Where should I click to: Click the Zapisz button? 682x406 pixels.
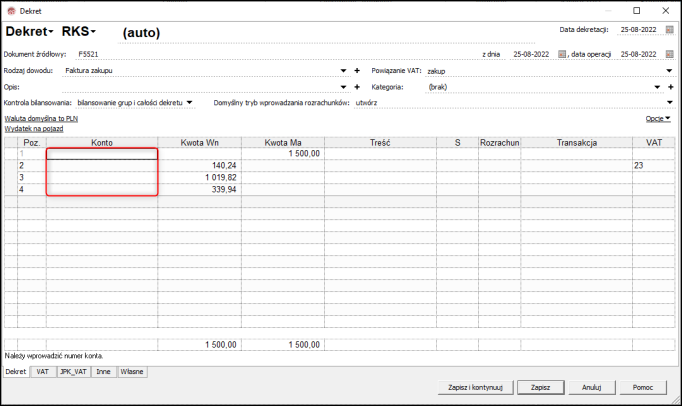pos(541,387)
